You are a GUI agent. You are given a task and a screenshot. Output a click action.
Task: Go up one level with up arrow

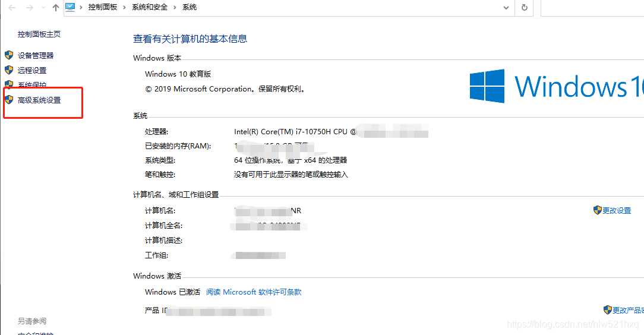56,7
